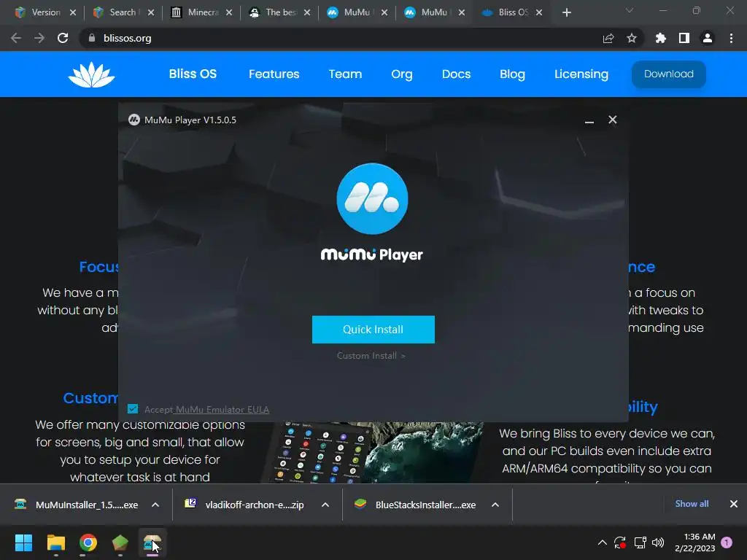Reload the blissos.org page
Image resolution: width=747 pixels, height=560 pixels.
[63, 38]
